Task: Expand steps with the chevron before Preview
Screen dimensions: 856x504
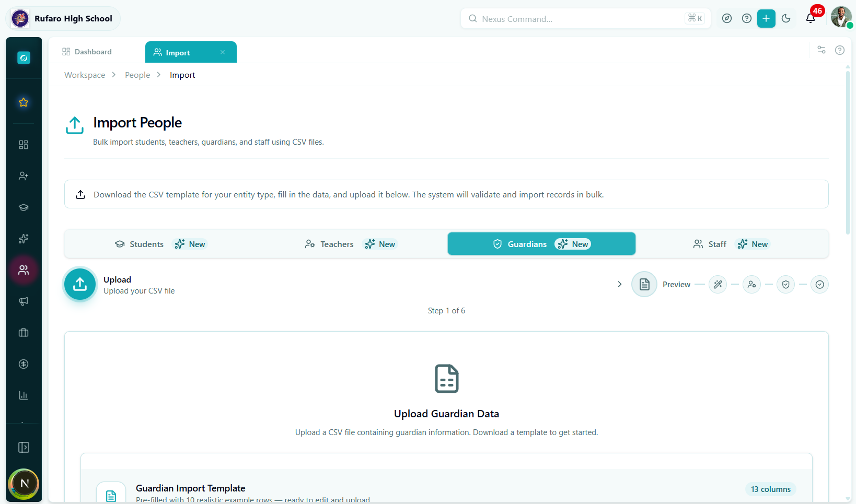Action: pos(620,285)
